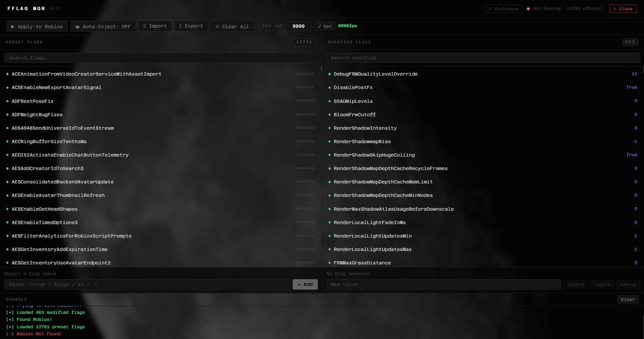The height and width of the screenshot is (339, 644).
Task: Click the FPS CAP value field
Action: [298, 26]
